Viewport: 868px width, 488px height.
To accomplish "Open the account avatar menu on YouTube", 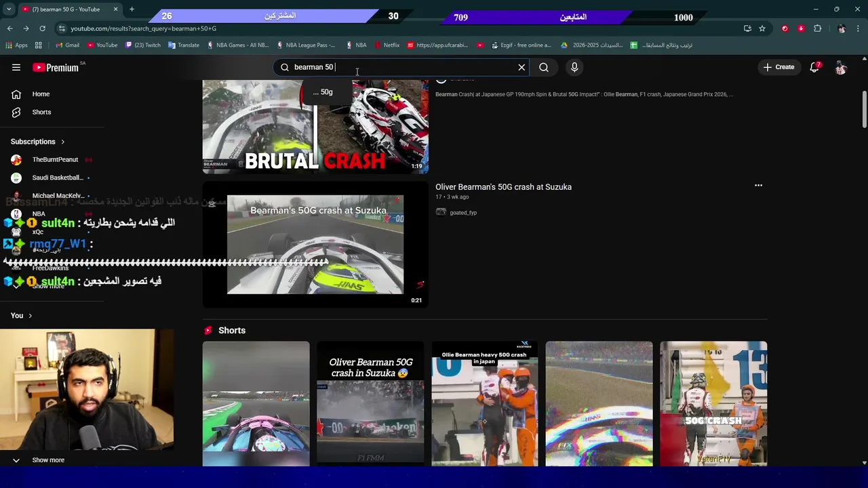I will tap(841, 67).
